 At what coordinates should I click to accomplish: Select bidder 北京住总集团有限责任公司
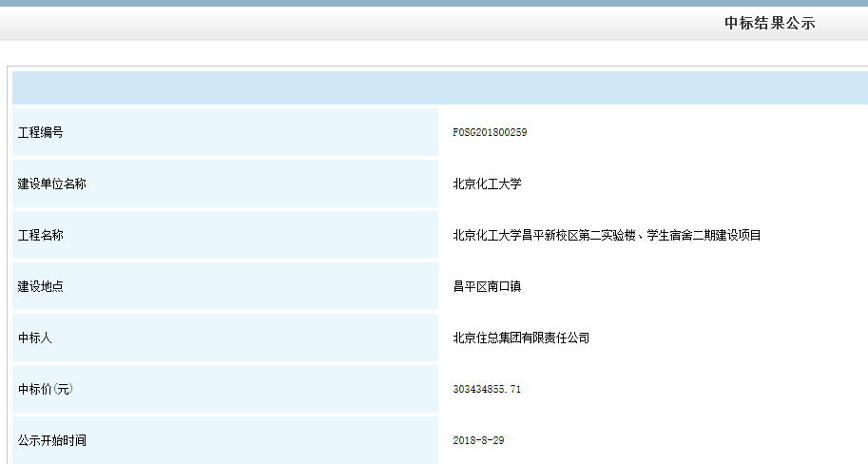521,338
